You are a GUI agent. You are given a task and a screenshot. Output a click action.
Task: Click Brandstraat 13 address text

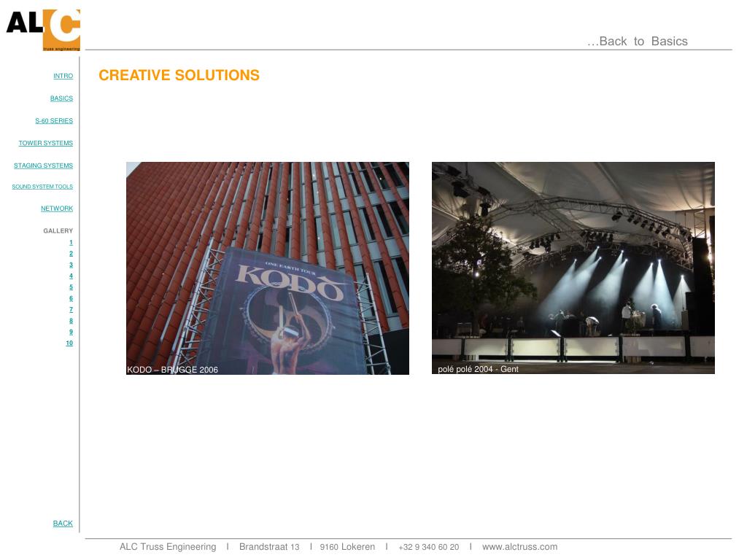[269, 547]
